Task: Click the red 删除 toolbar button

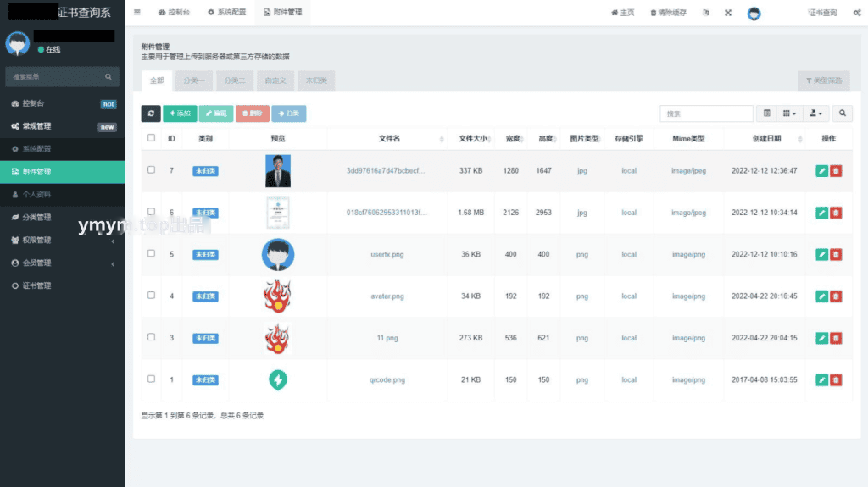Action: (253, 113)
